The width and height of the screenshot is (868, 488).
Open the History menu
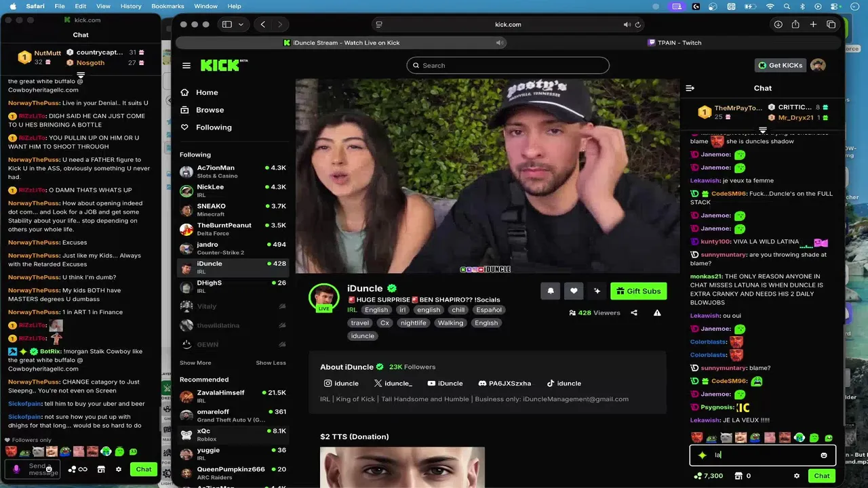point(131,6)
